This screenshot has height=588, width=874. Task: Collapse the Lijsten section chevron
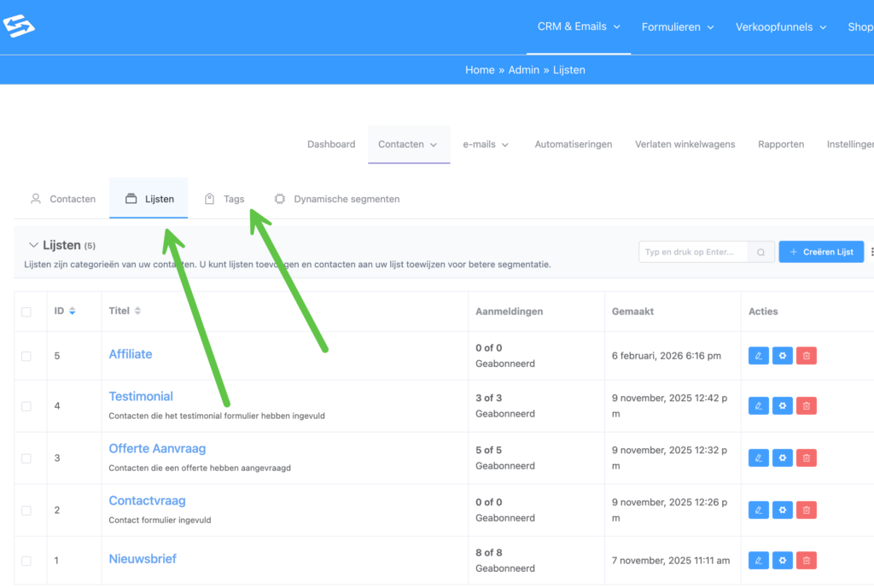point(33,246)
